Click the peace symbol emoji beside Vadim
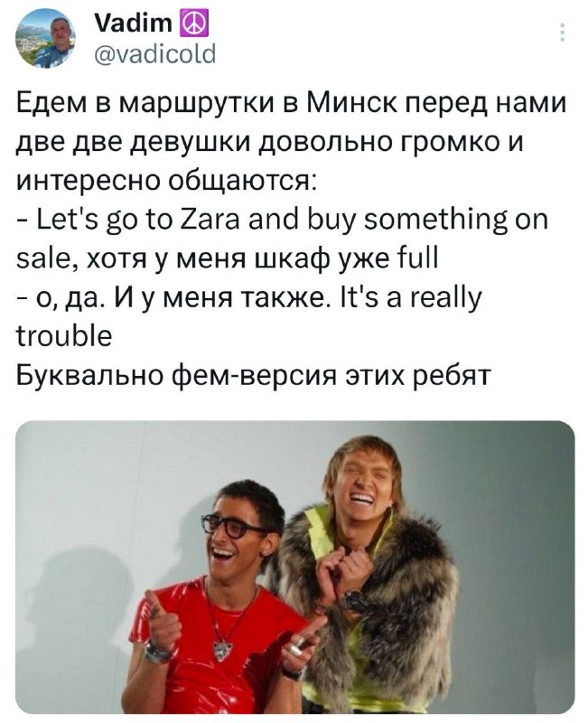 [196, 24]
